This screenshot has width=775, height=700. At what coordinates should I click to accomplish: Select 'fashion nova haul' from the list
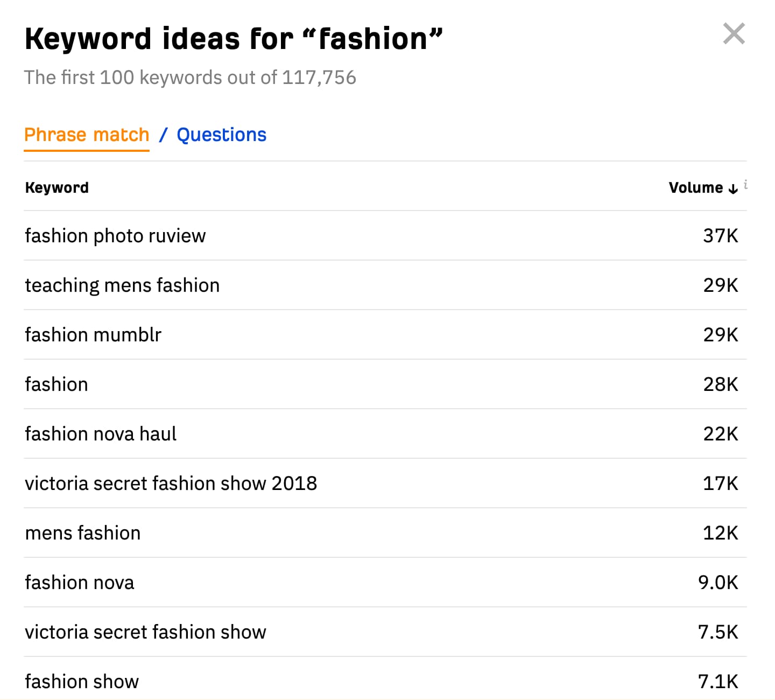(100, 433)
